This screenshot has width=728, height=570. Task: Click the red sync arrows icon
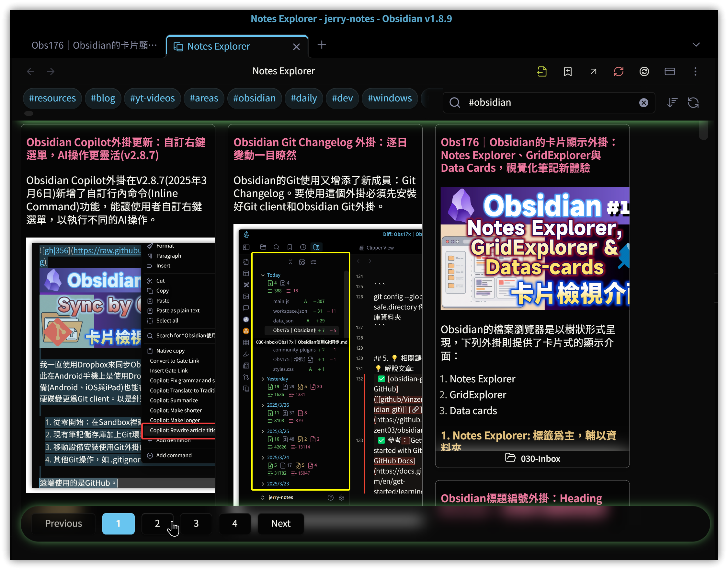pyautogui.click(x=619, y=71)
